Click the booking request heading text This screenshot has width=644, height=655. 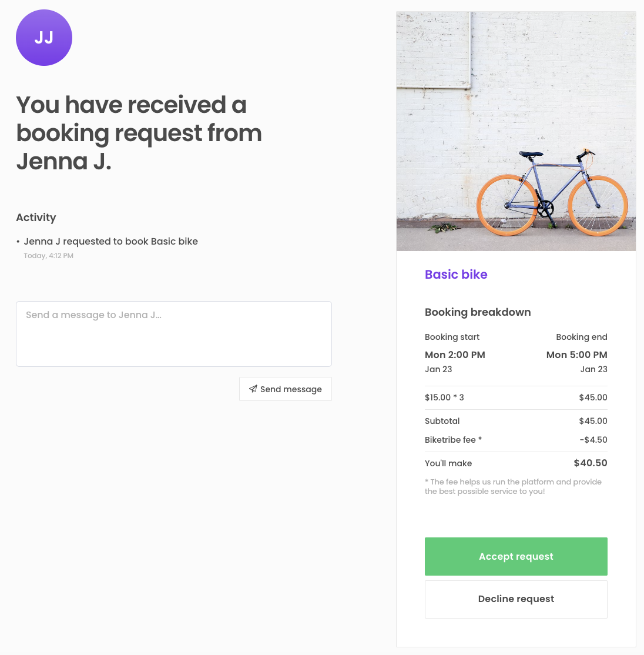tap(139, 133)
